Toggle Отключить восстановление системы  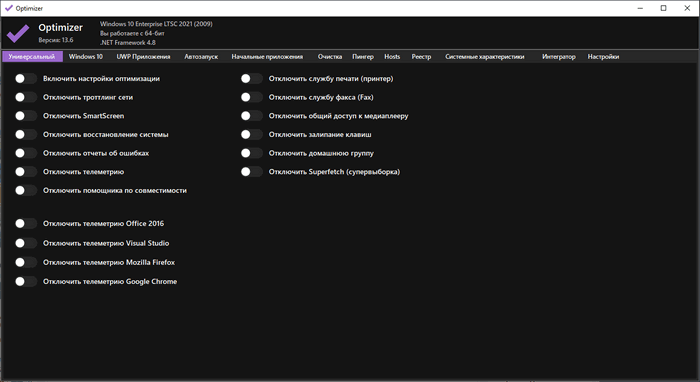point(25,134)
